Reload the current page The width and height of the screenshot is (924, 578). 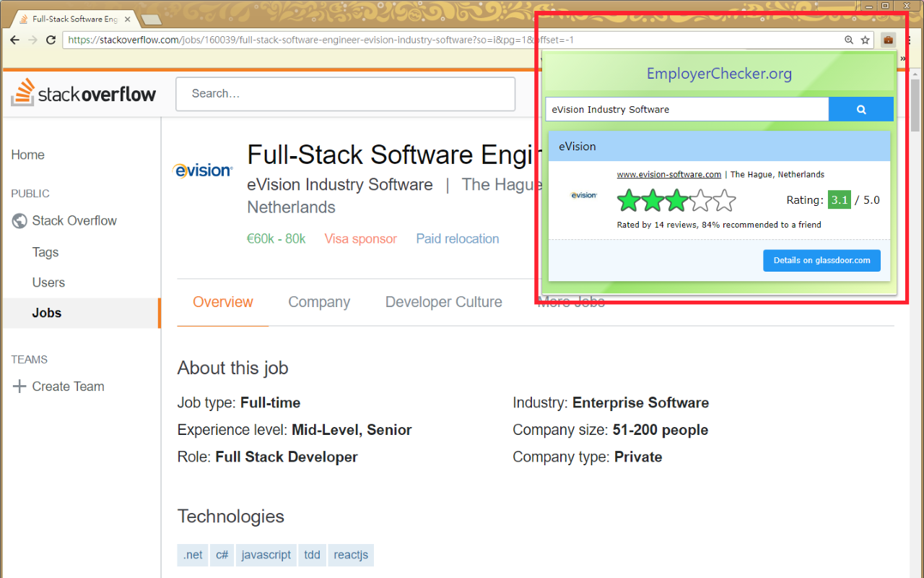tap(50, 40)
